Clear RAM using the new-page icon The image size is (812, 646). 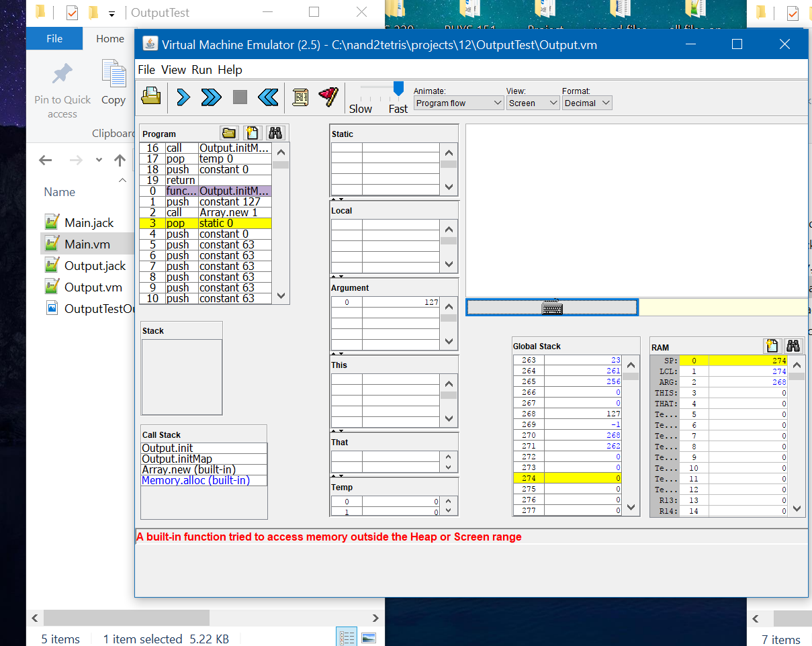pos(772,346)
